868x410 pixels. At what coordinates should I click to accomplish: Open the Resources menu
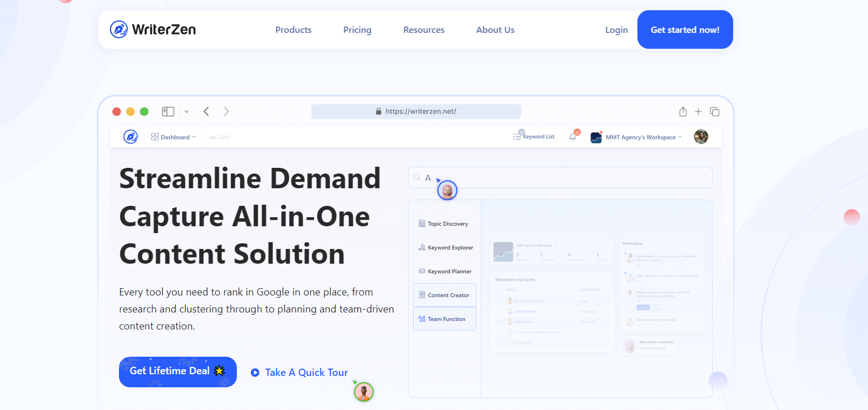click(x=424, y=30)
